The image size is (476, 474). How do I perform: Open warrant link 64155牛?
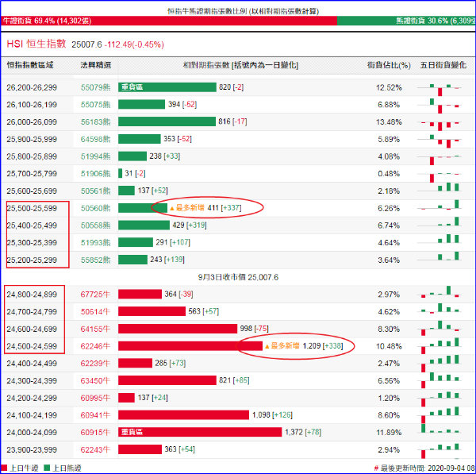pyautogui.click(x=95, y=329)
